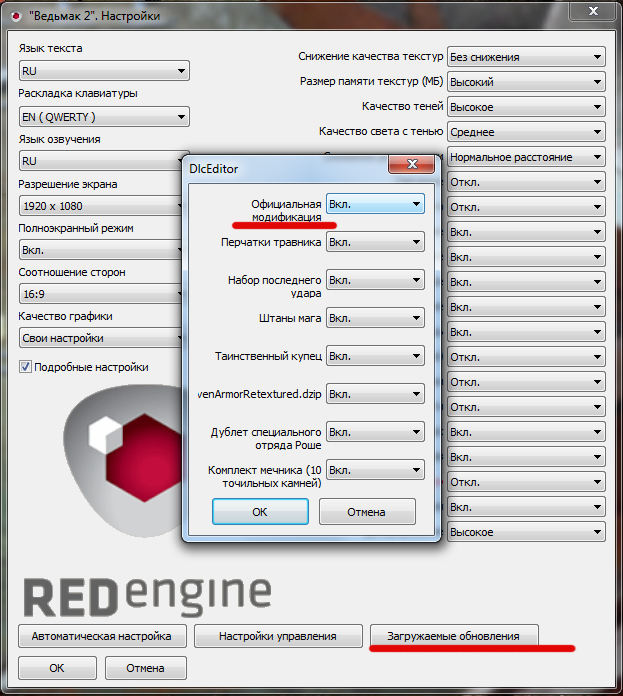Open the Качество теней dropdown
Screen dimensions: 623x696
(526, 107)
